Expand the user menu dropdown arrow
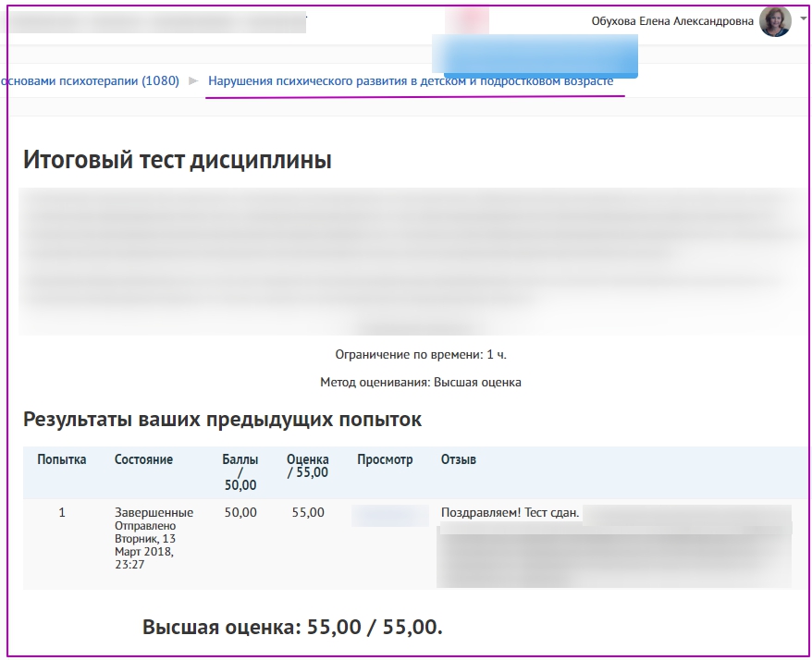 (x=803, y=18)
